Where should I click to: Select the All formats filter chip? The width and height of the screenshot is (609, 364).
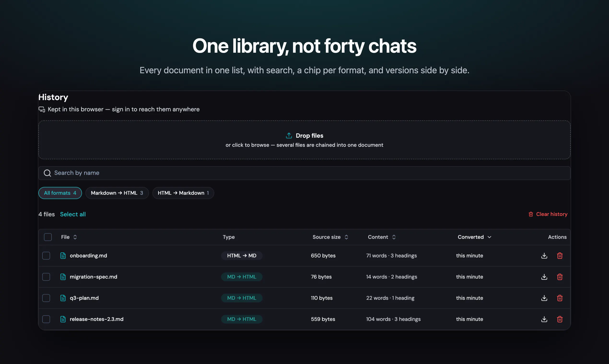(60, 193)
